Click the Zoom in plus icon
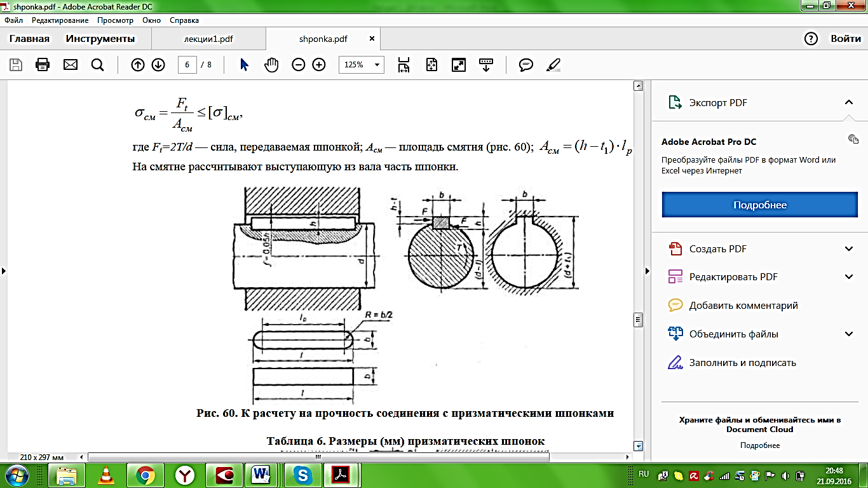The height and width of the screenshot is (488, 868). (319, 65)
